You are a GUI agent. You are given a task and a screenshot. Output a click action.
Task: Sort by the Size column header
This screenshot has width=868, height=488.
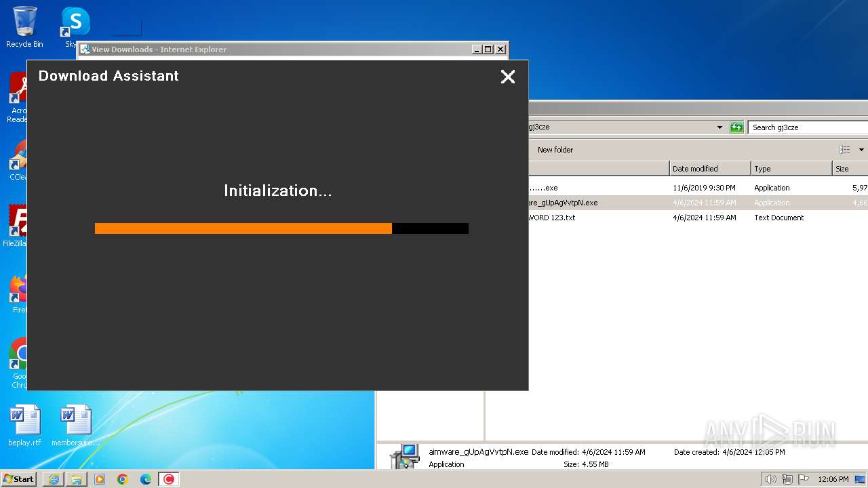click(850, 169)
